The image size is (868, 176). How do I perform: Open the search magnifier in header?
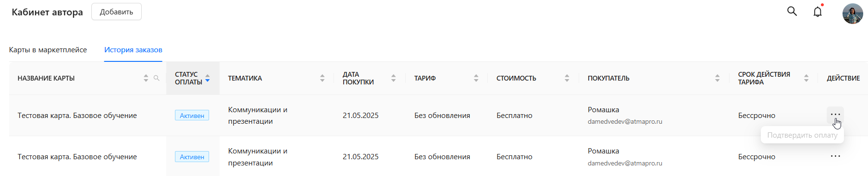(792, 11)
